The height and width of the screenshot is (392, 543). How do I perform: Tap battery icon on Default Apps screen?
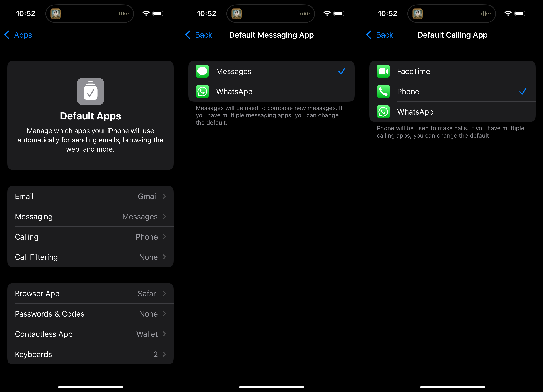click(158, 13)
